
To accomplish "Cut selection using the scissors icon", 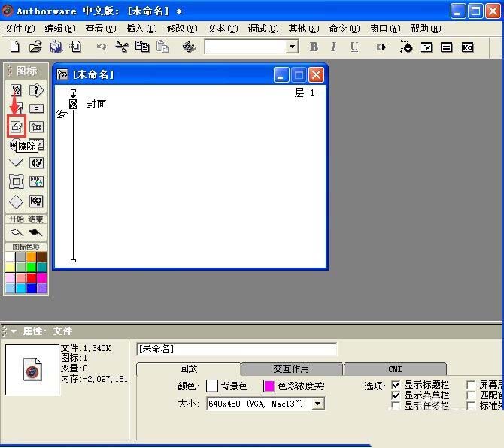I will pos(122,47).
